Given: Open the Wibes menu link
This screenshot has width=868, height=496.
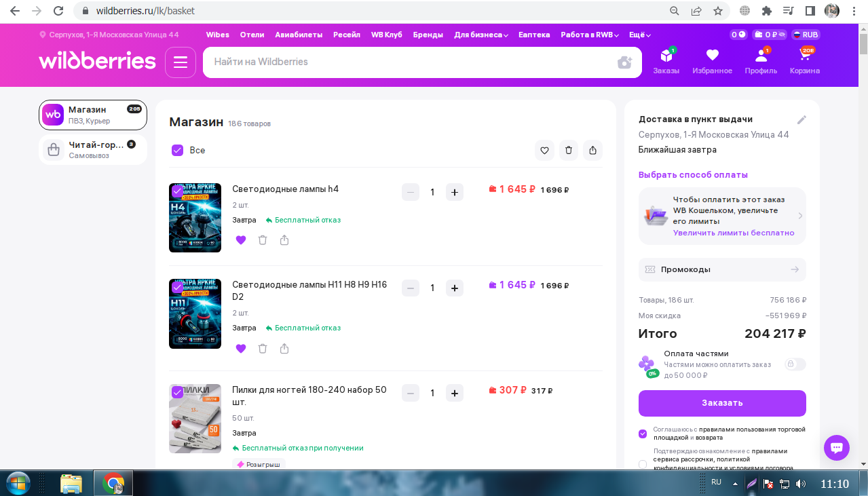Looking at the screenshot, I should coord(218,35).
